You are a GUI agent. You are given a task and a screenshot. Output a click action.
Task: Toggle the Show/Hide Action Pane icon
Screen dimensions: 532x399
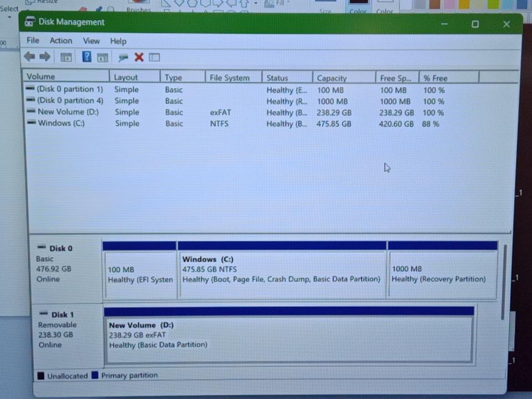pos(103,57)
